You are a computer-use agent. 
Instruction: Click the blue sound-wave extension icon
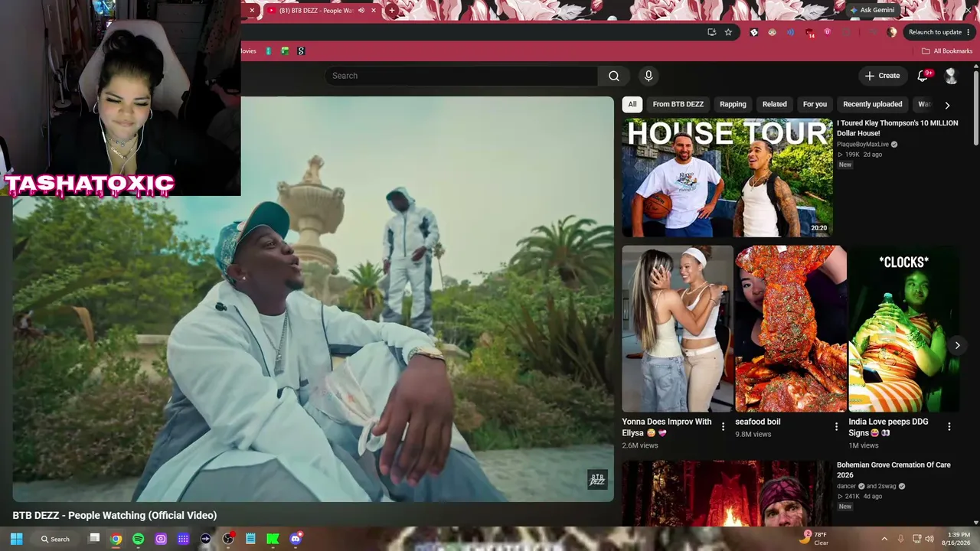[791, 32]
